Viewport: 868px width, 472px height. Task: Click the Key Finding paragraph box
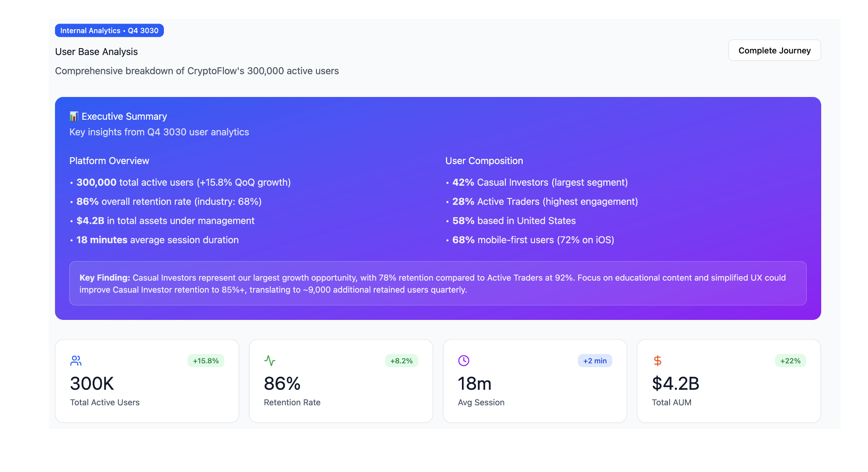(x=438, y=283)
